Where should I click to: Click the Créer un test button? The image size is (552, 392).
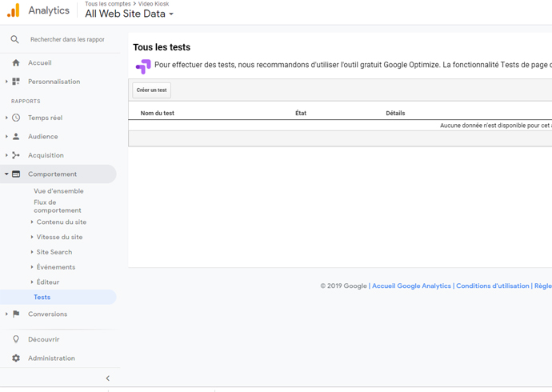pyautogui.click(x=152, y=90)
